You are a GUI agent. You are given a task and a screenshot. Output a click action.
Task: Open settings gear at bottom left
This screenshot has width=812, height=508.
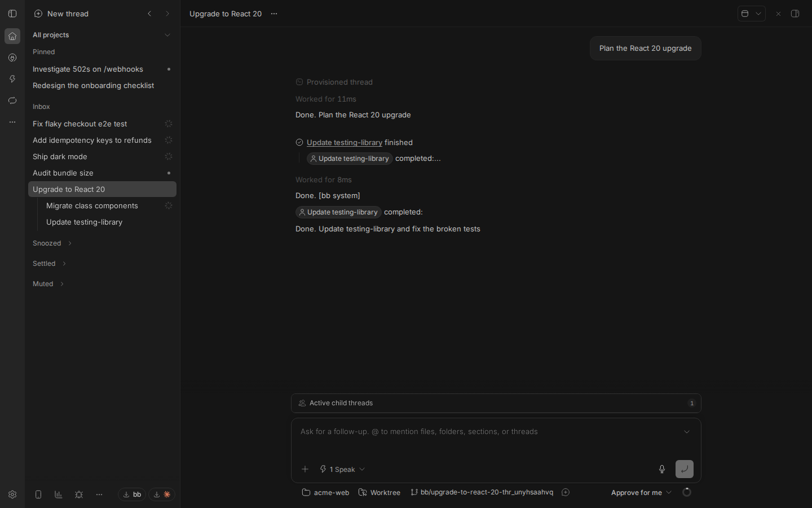click(x=12, y=494)
